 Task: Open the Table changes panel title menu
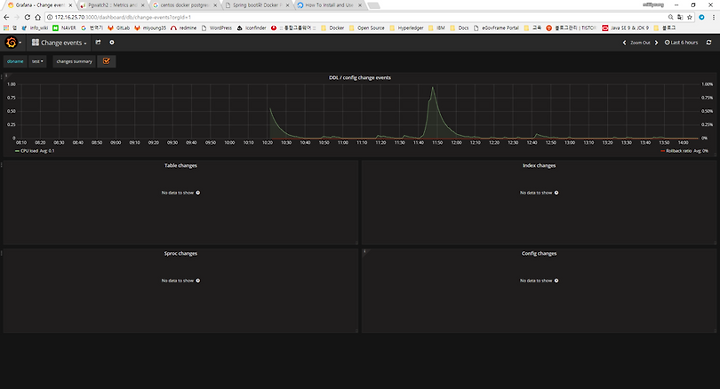coord(181,165)
